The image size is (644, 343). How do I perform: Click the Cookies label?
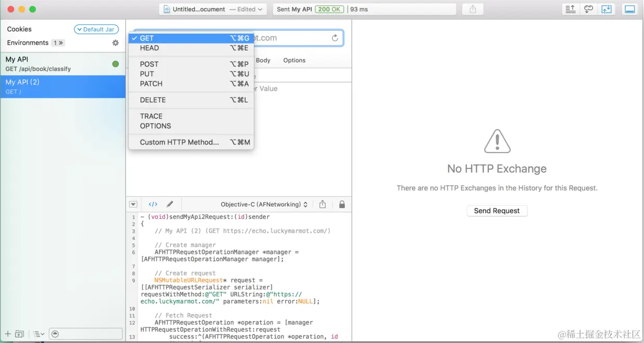tap(19, 29)
